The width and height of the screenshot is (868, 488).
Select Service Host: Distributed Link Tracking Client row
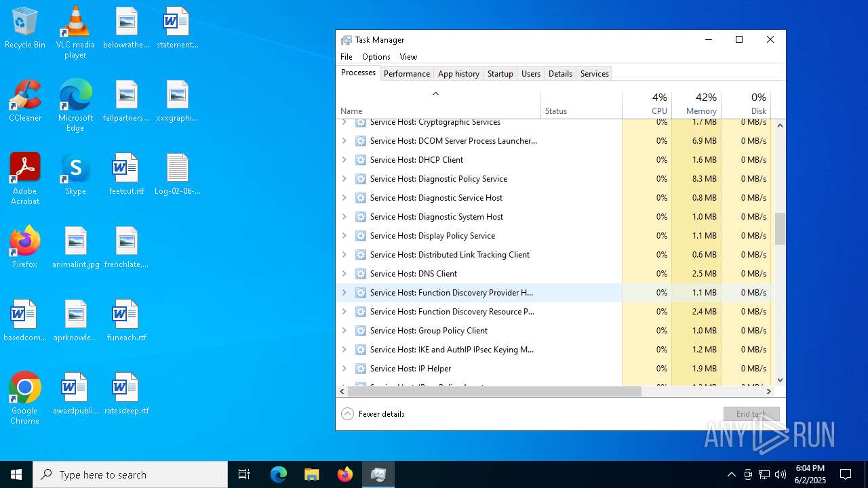pyautogui.click(x=555, y=255)
